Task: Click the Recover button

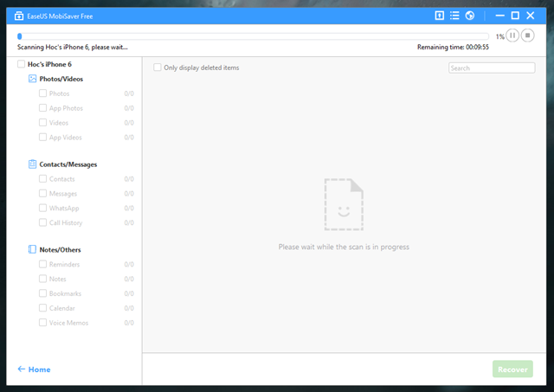Action: point(512,369)
